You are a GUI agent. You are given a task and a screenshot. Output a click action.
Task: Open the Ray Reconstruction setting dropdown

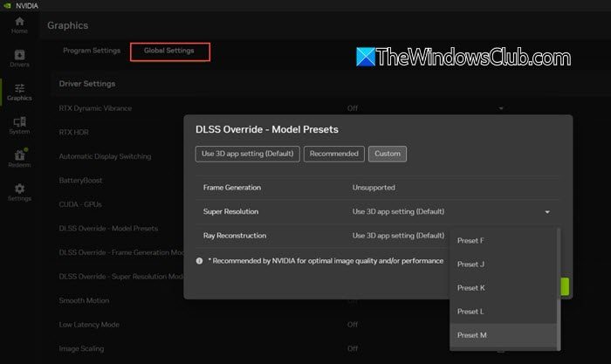pos(398,236)
